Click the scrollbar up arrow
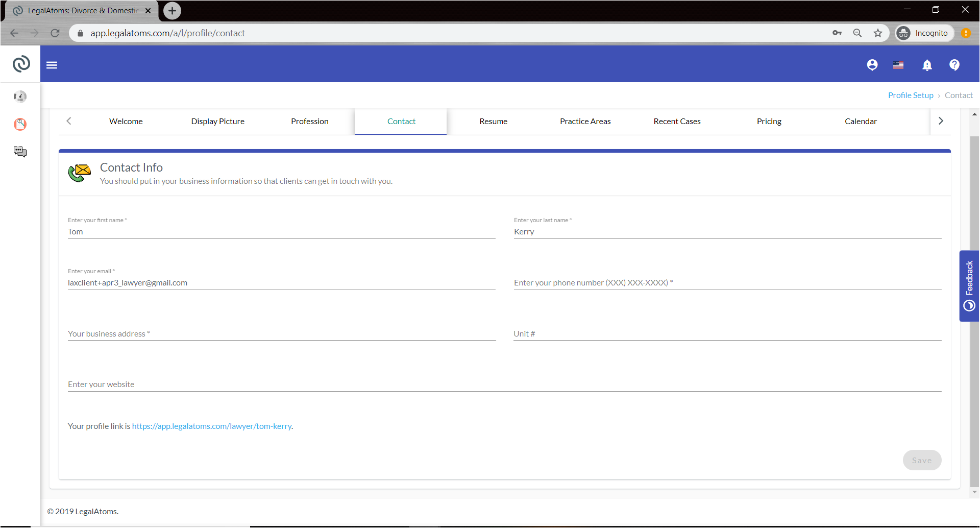The height and width of the screenshot is (528, 980). coord(974,114)
